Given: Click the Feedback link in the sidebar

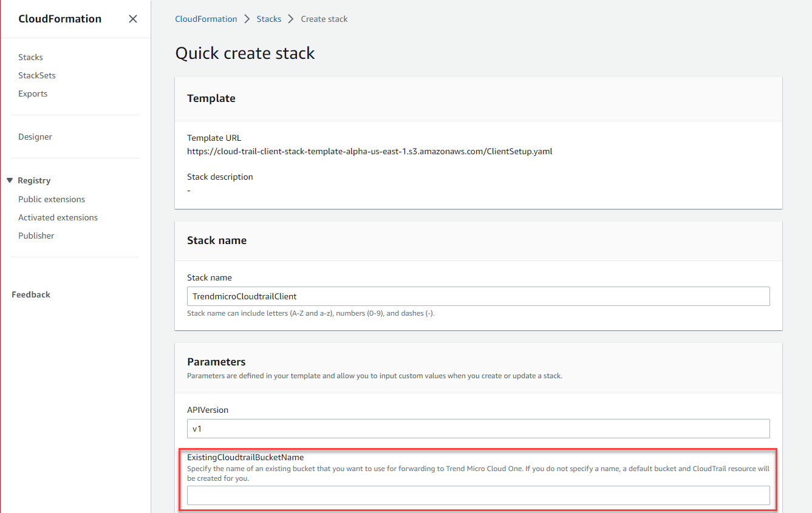Looking at the screenshot, I should click(31, 294).
